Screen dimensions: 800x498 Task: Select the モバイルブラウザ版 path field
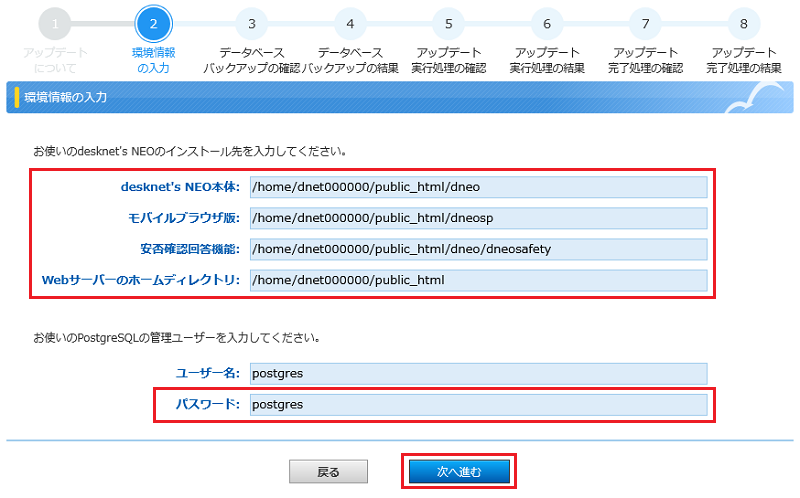click(478, 218)
